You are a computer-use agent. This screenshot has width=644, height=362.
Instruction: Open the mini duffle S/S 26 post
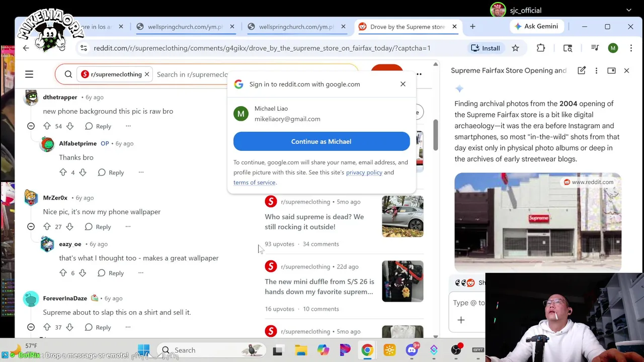319,287
